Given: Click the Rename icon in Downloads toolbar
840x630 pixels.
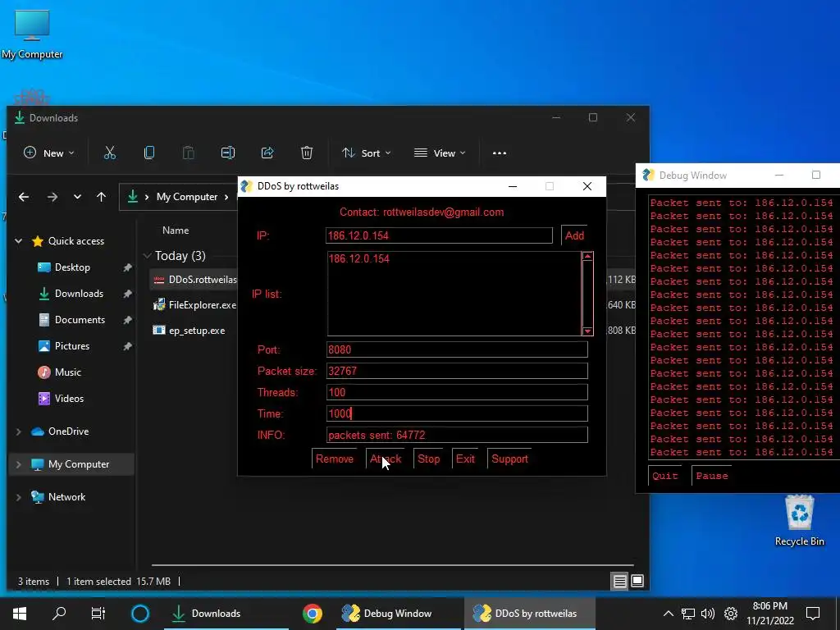Looking at the screenshot, I should [x=228, y=153].
